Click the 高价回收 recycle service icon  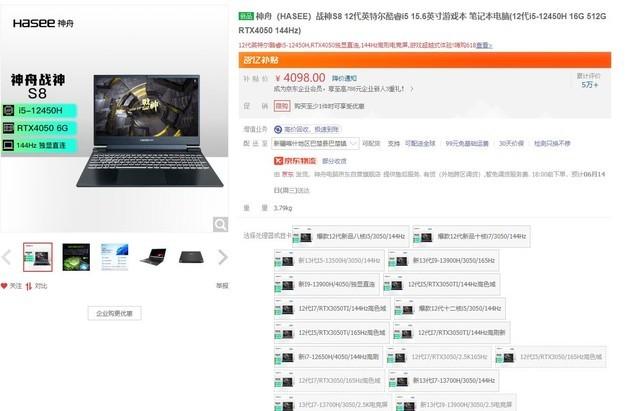pyautogui.click(x=278, y=129)
